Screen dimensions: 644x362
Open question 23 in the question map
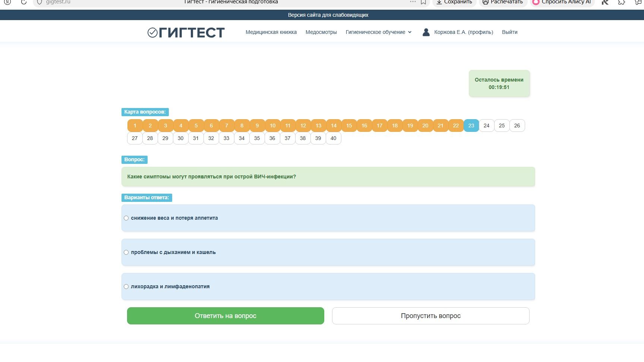point(471,126)
